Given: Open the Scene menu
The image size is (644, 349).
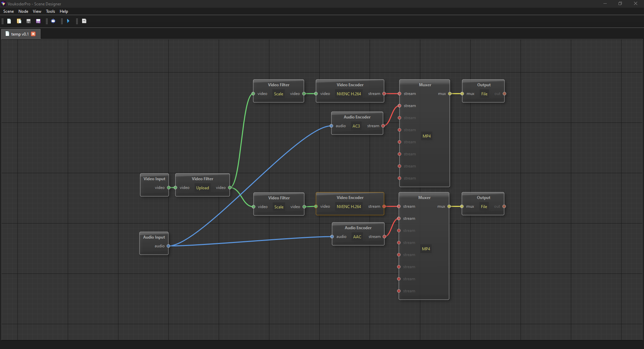Looking at the screenshot, I should point(8,11).
